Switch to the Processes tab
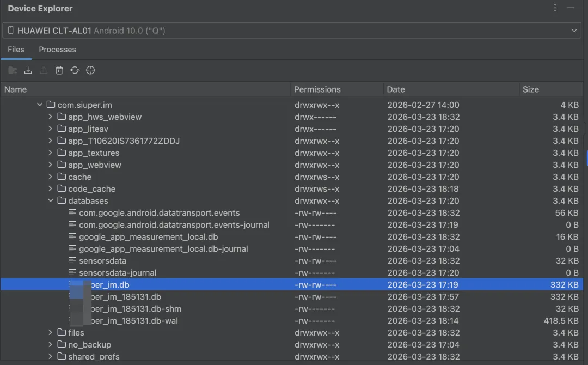588x365 pixels. [57, 50]
